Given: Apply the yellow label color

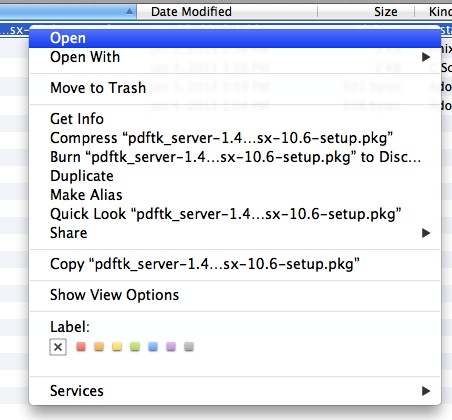Looking at the screenshot, I should [x=117, y=347].
